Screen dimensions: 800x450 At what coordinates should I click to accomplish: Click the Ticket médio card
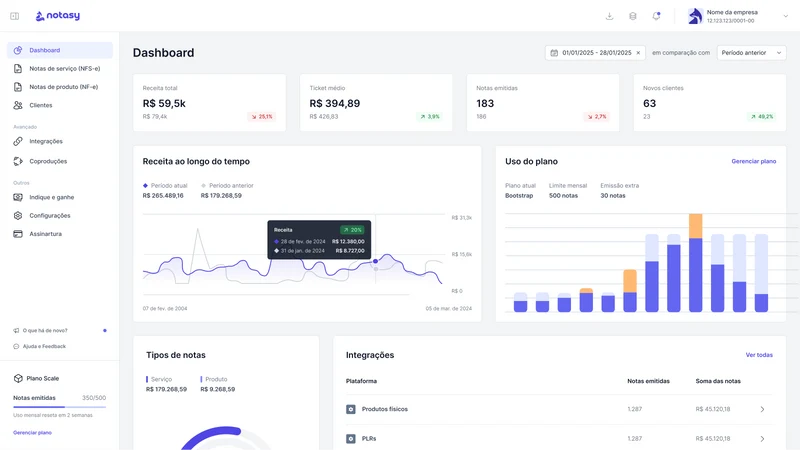[376, 103]
